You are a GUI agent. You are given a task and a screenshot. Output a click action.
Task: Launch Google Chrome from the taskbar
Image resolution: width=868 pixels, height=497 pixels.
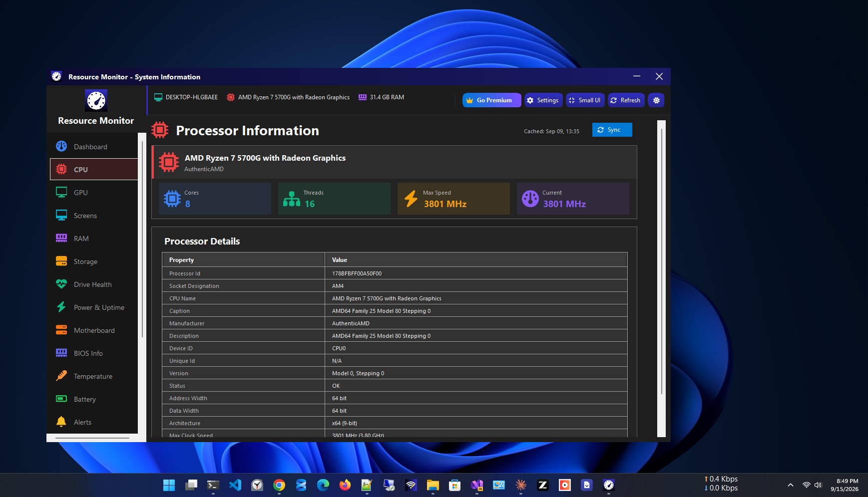(279, 485)
